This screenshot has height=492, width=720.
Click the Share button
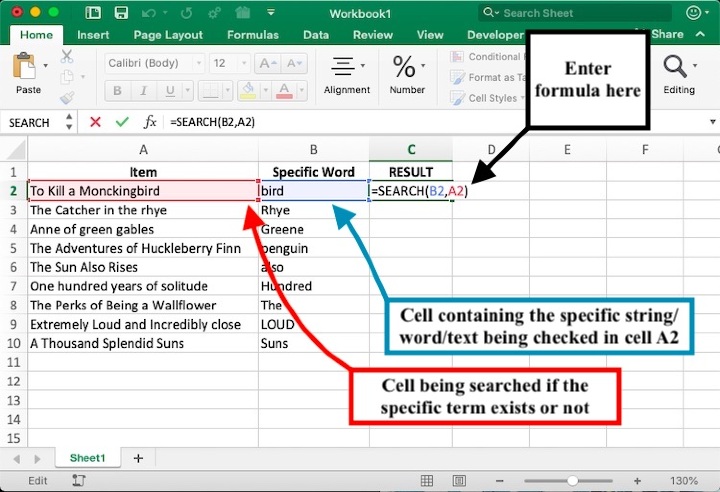(667, 34)
